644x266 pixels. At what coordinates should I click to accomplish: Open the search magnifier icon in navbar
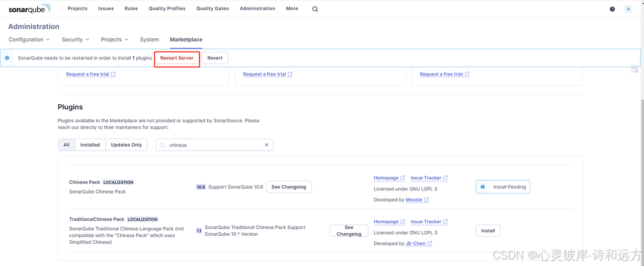pos(315,9)
